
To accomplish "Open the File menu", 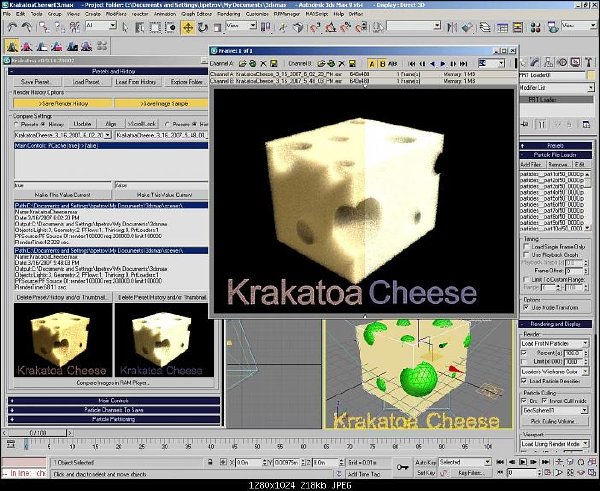I will (x=7, y=14).
